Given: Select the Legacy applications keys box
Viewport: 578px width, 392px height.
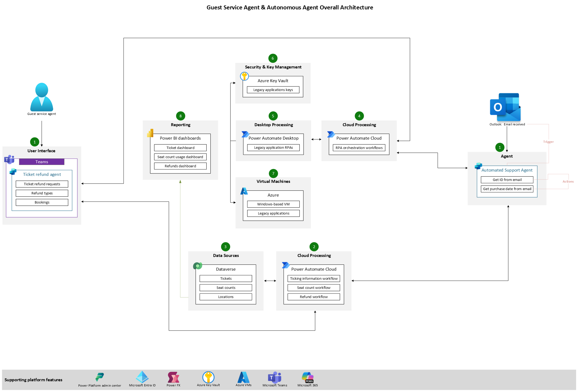Looking at the screenshot, I should tap(273, 90).
